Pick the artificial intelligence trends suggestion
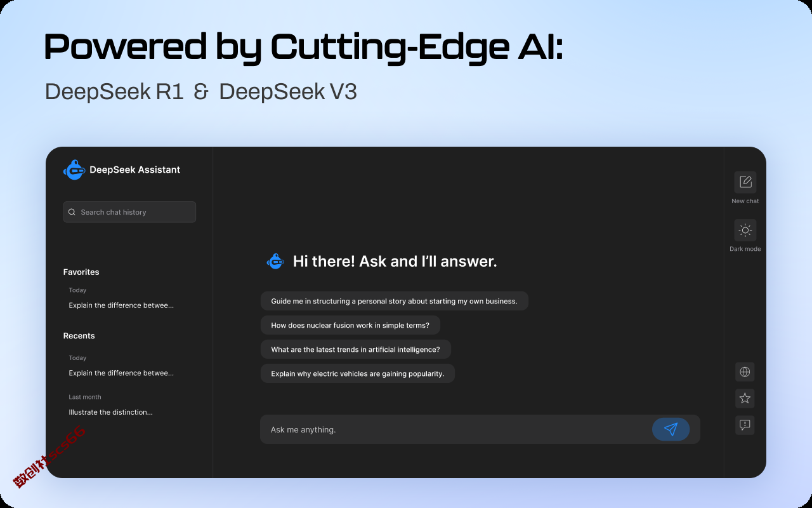812x508 pixels. 356,349
